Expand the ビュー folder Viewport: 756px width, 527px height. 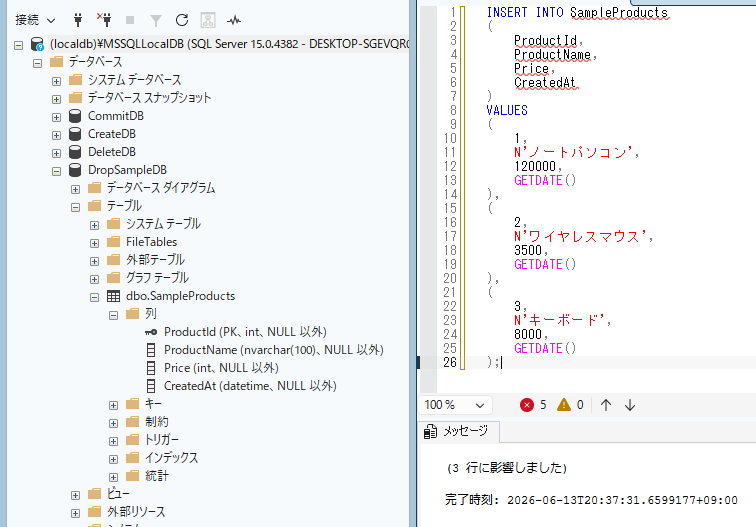pos(75,495)
